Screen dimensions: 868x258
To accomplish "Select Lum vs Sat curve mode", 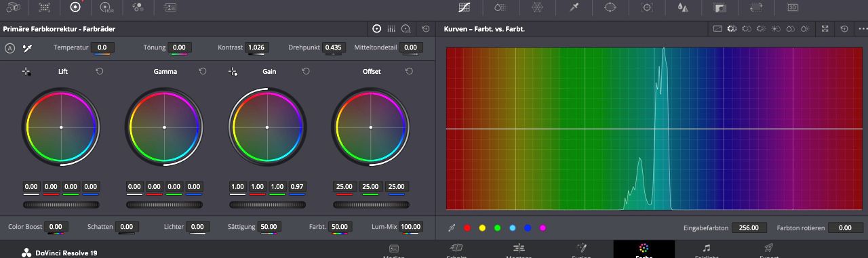I will [776, 29].
